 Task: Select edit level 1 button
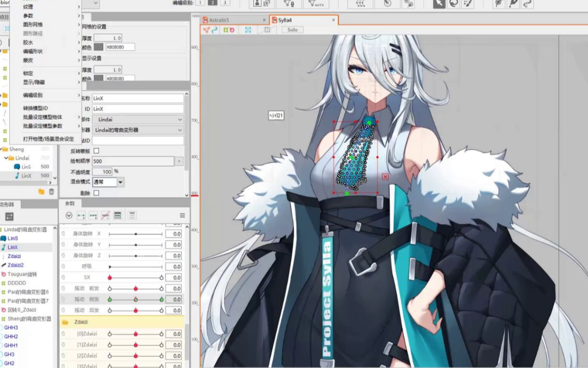[x=201, y=3]
